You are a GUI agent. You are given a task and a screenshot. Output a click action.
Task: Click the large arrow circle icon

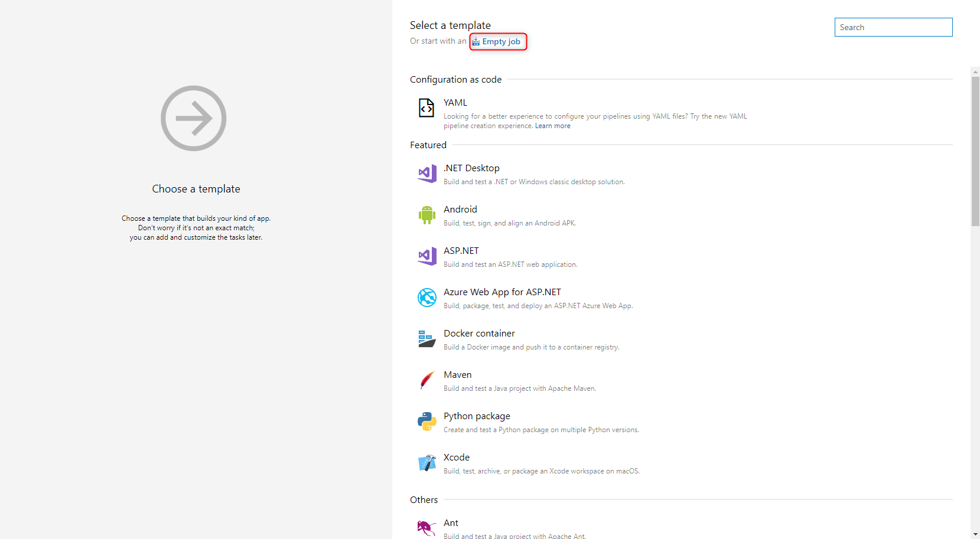pyautogui.click(x=194, y=118)
